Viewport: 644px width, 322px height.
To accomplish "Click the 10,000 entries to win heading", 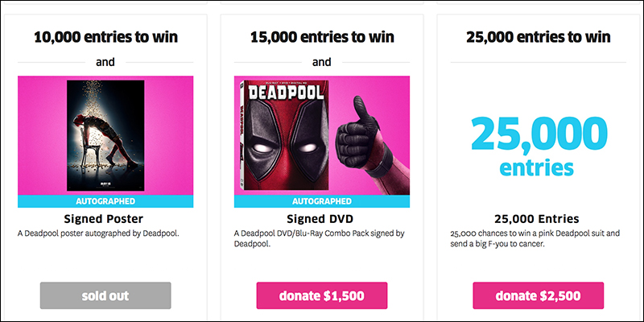I will (105, 37).
